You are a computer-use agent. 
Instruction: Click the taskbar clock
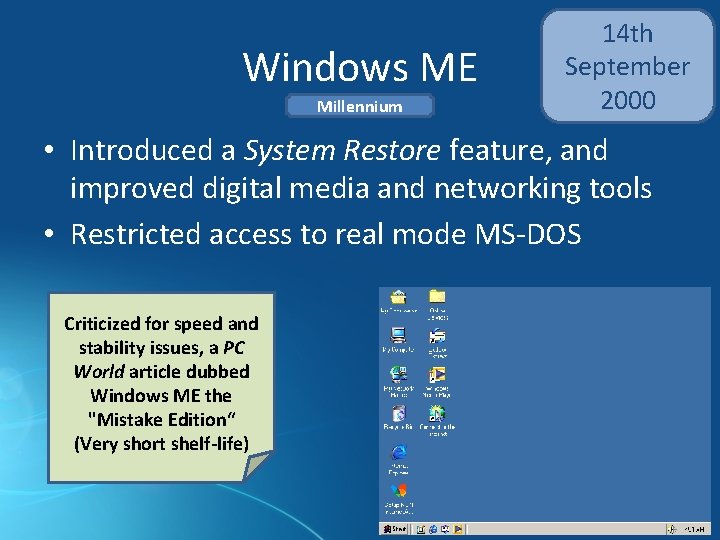click(x=694, y=529)
